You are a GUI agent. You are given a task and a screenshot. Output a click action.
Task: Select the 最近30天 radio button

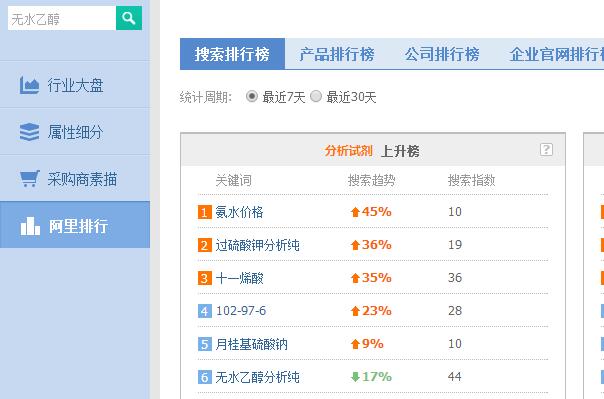(x=316, y=96)
